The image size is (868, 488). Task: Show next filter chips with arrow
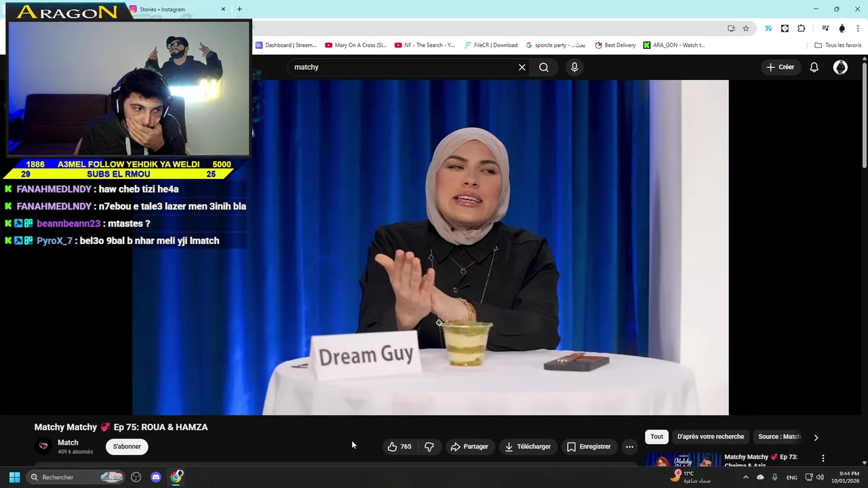coord(816,437)
